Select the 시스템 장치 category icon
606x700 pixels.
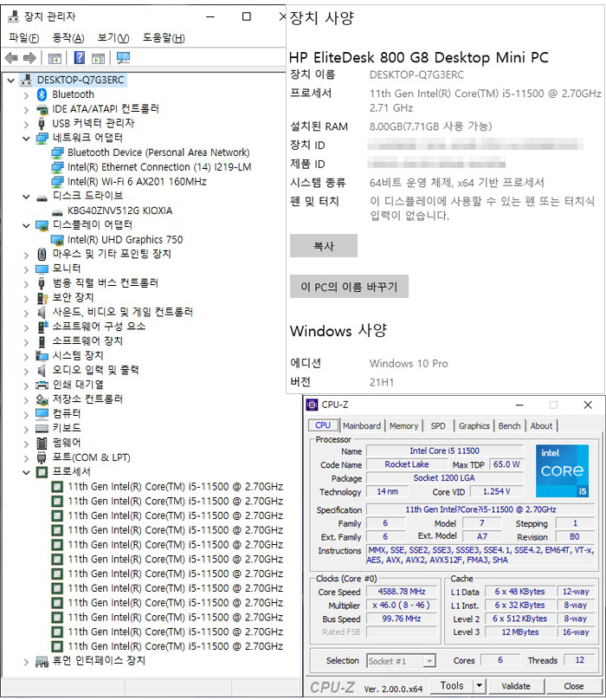pos(42,356)
